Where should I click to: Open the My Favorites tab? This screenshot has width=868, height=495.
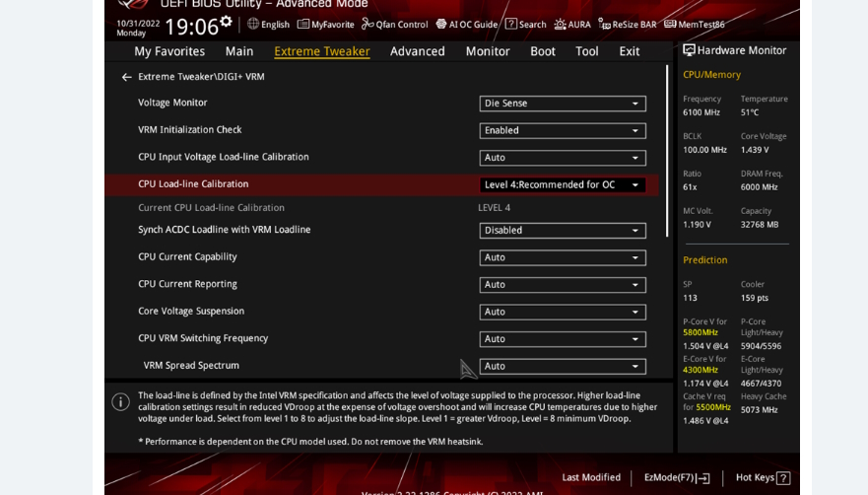tap(169, 51)
